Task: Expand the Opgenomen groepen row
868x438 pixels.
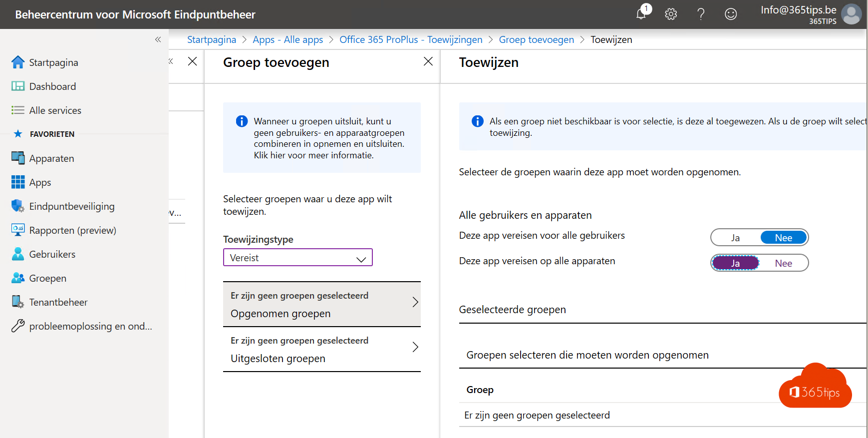Action: (322, 305)
